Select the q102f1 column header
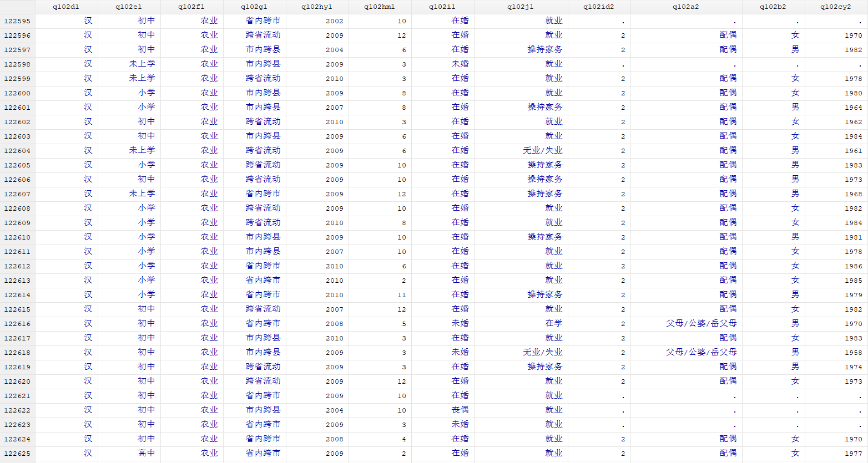Image resolution: width=868 pixels, height=463 pixels. [191, 7]
